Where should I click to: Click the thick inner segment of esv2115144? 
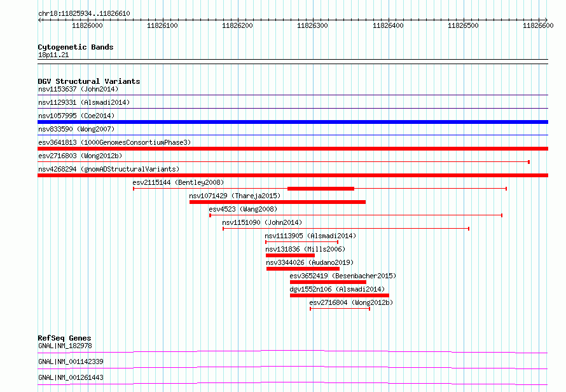coord(321,189)
